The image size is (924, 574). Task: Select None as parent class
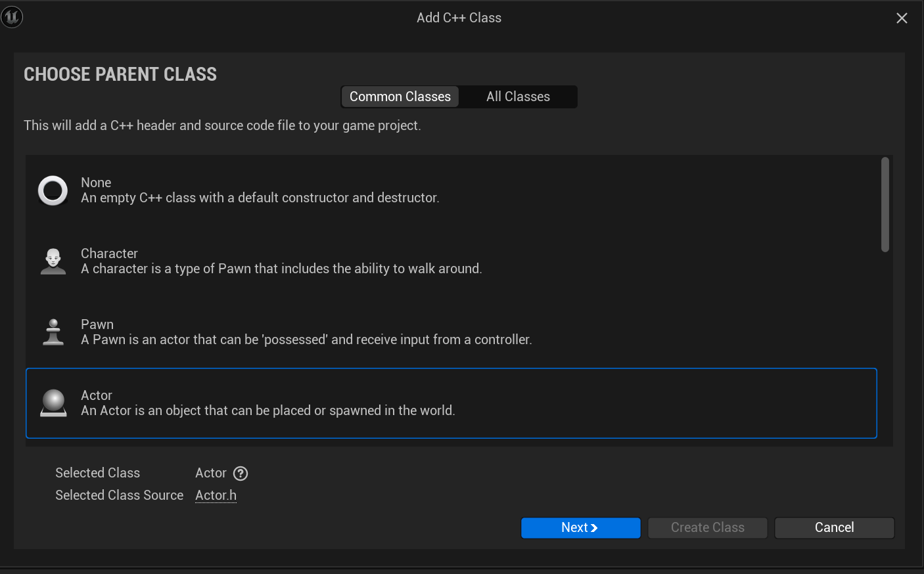(x=451, y=190)
